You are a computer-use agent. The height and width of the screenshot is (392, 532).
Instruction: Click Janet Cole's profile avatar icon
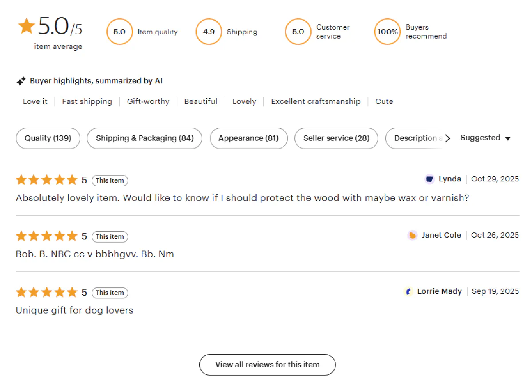pyautogui.click(x=412, y=235)
